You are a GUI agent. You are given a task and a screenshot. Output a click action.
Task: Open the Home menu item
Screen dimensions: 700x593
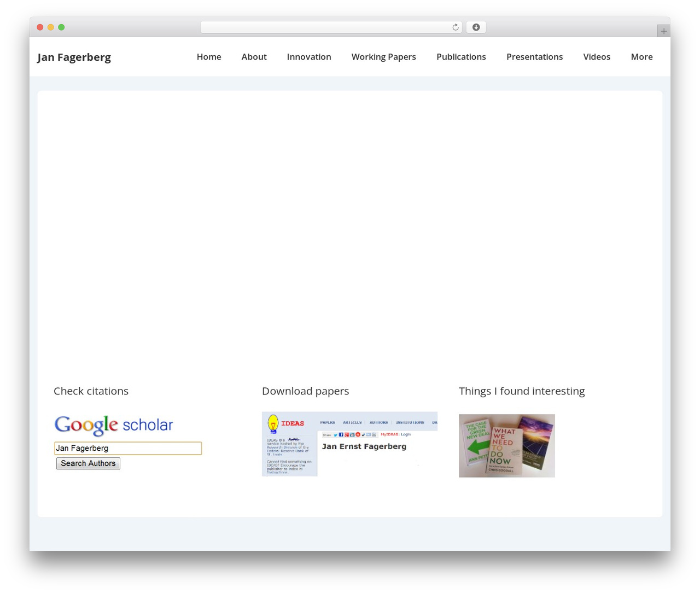[x=209, y=57]
